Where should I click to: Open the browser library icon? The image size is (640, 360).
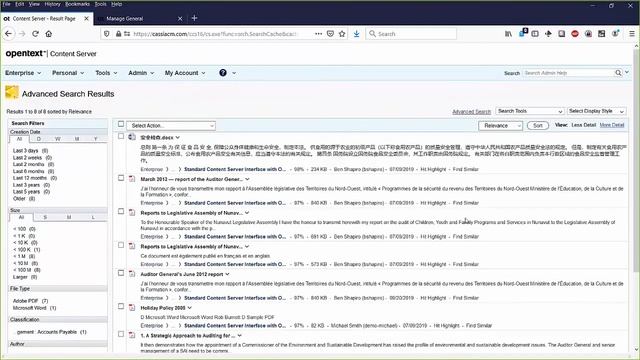point(508,34)
